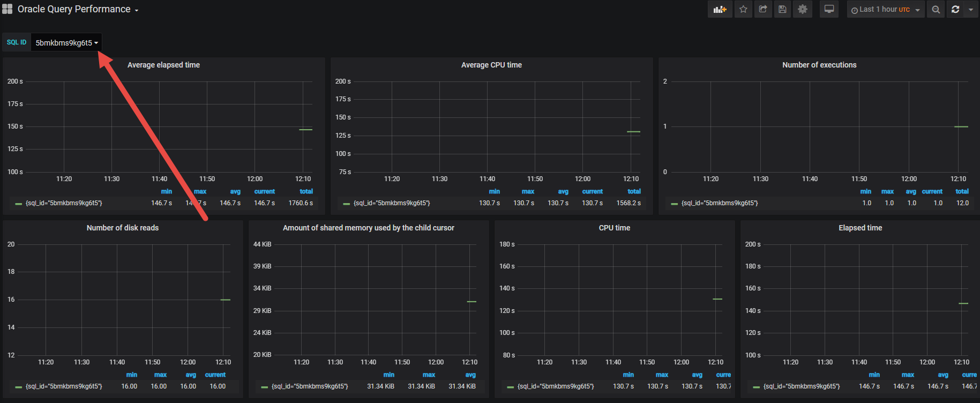Pick series color in CPU time legend
Screen dimensions: 980x403
(510, 387)
